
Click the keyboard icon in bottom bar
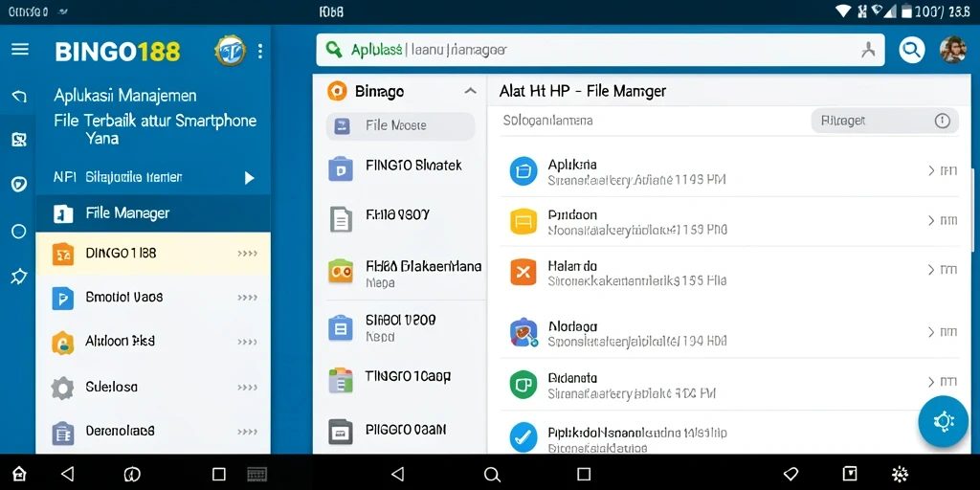pyautogui.click(x=256, y=475)
